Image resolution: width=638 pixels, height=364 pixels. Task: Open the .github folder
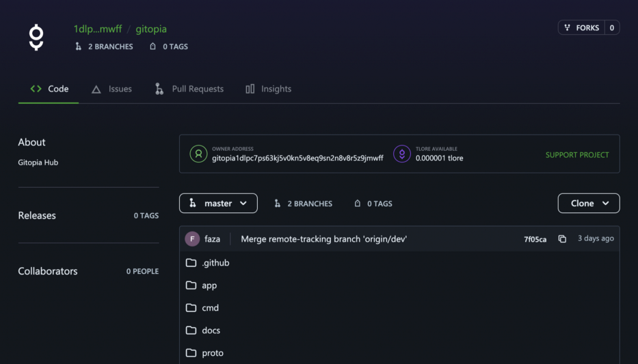207,263
